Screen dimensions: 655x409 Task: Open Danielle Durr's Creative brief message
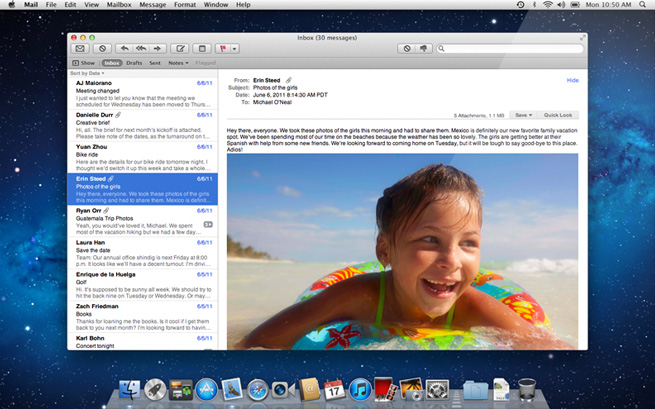pos(142,126)
